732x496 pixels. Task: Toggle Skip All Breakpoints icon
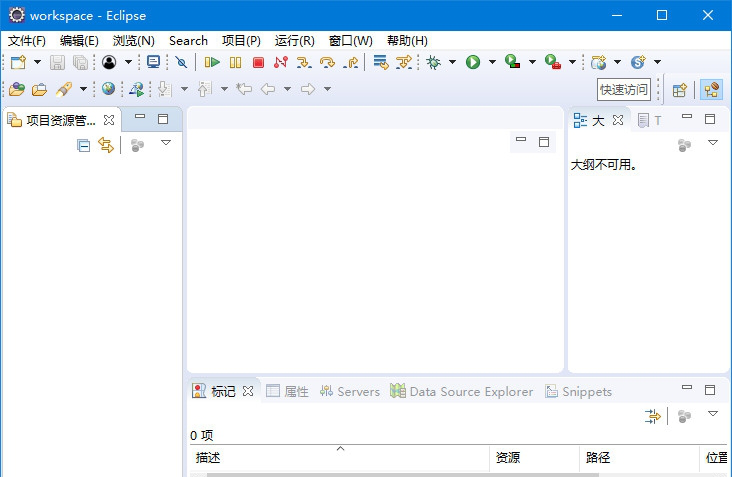tap(181, 62)
